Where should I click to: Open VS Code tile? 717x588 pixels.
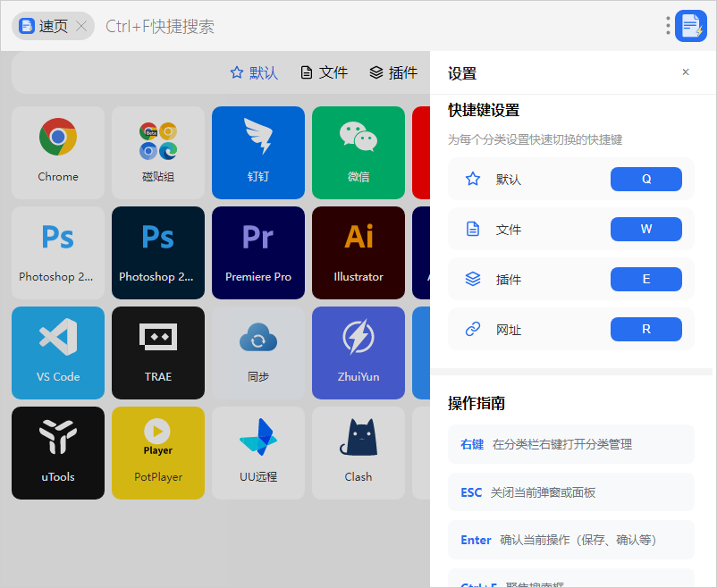(x=58, y=353)
